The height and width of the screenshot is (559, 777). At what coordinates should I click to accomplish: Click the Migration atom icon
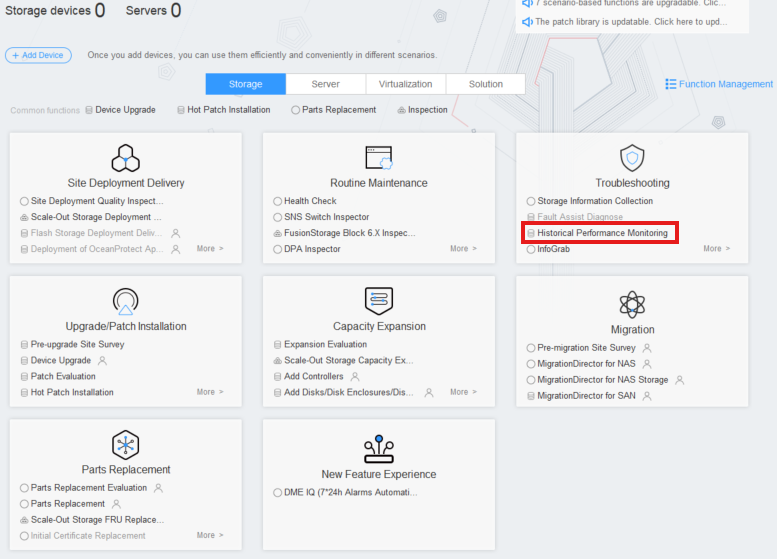click(x=632, y=304)
